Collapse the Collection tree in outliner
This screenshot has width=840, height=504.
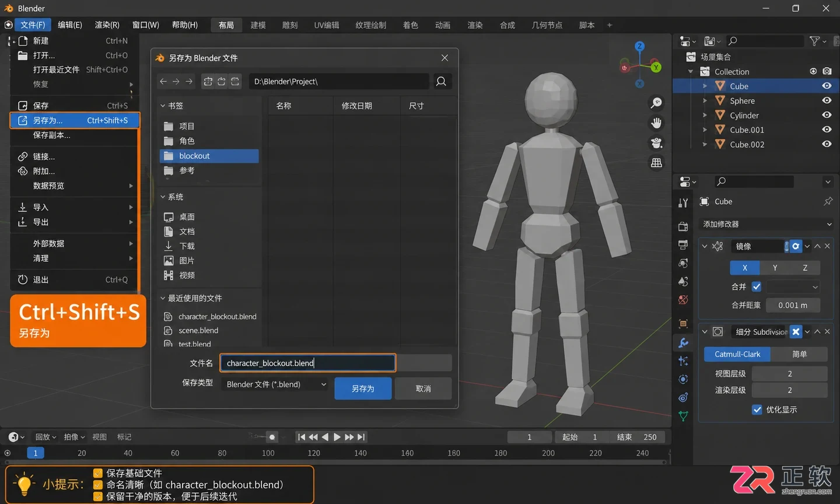(x=691, y=72)
